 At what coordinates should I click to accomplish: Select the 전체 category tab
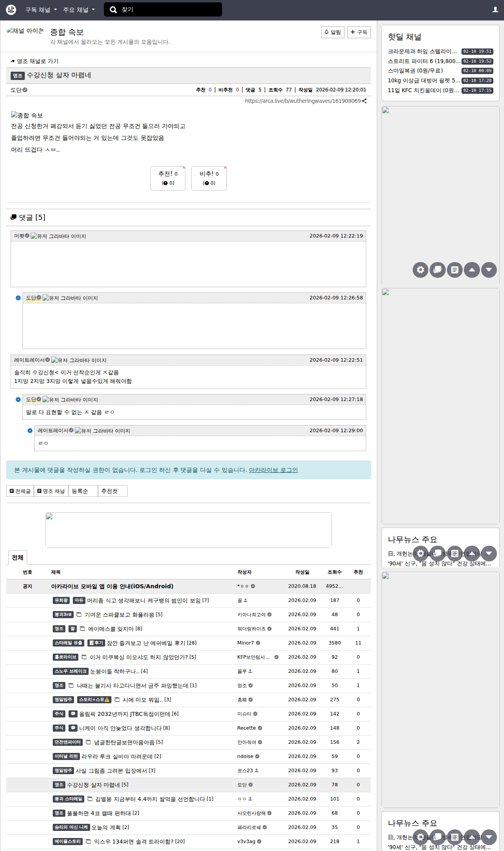[x=17, y=557]
